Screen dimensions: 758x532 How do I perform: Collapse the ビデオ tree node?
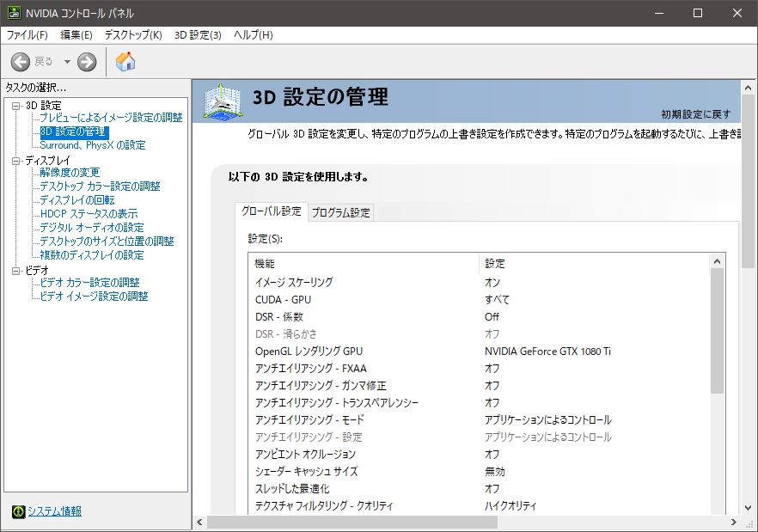16,271
